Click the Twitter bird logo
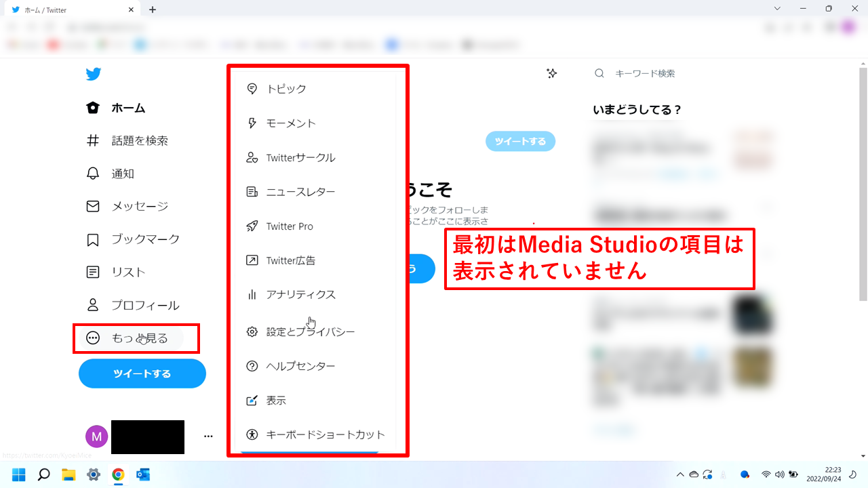 pos(93,74)
